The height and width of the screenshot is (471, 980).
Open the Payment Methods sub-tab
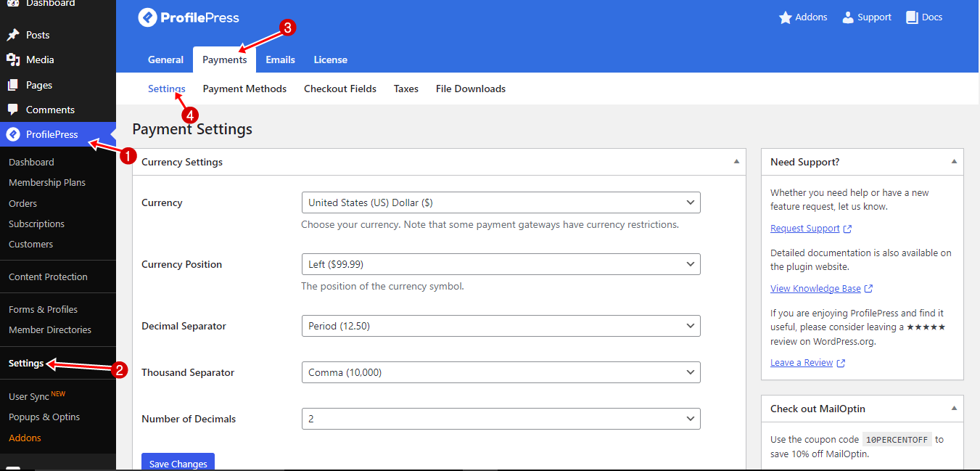click(x=244, y=89)
